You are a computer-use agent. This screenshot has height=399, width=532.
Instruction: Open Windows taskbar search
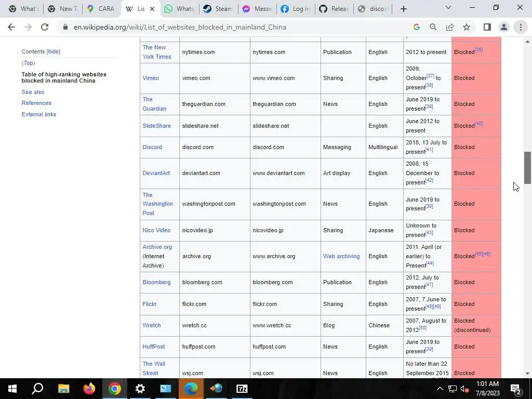click(37, 389)
